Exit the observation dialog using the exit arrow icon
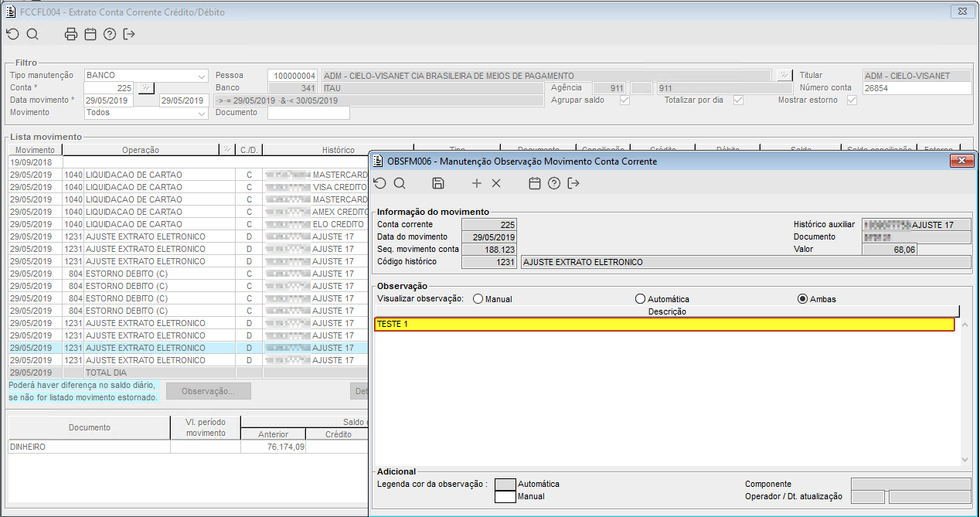The width and height of the screenshot is (980, 517). tap(573, 183)
